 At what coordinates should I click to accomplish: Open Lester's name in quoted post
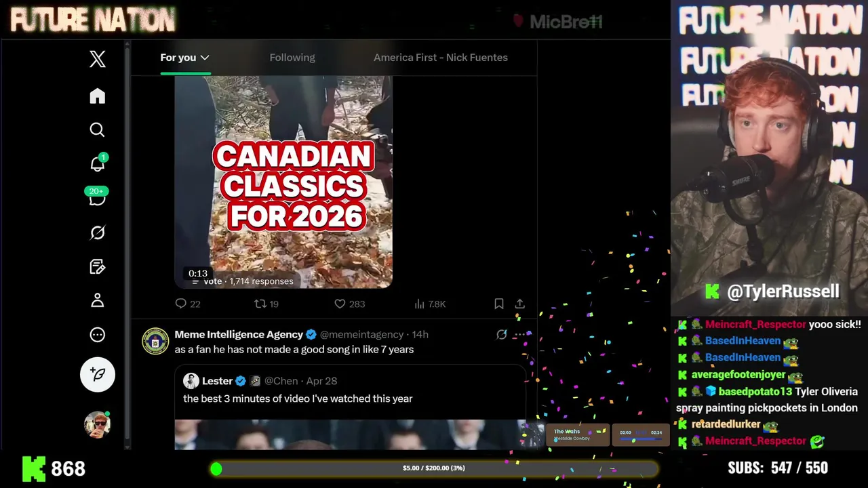coord(218,381)
